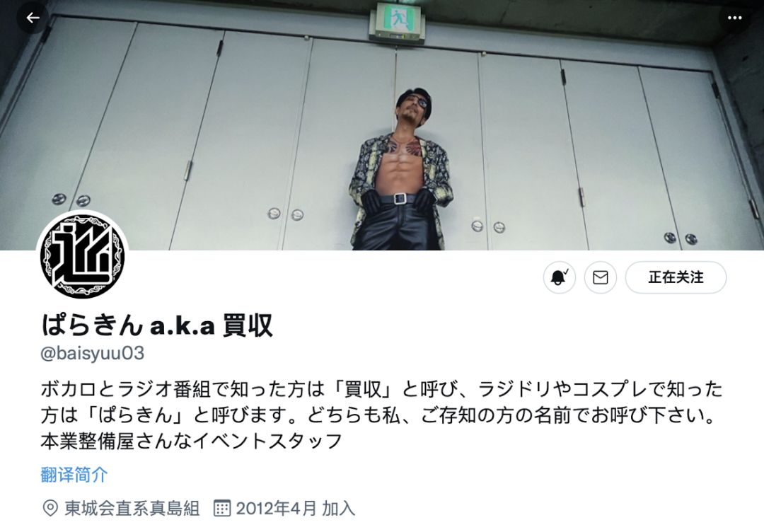
Task: Go back using the left arrow icon
Action: point(33,18)
